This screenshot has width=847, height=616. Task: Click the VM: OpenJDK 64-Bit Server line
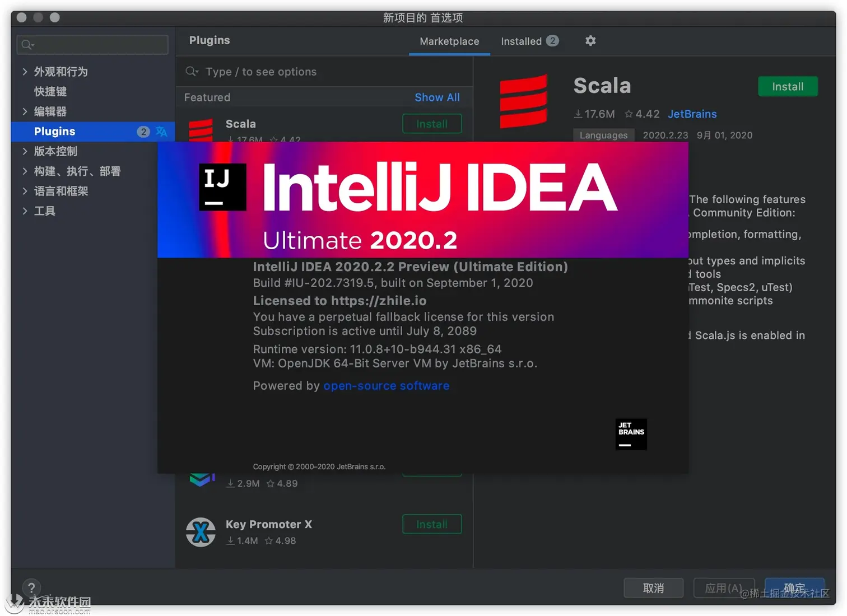(x=395, y=363)
